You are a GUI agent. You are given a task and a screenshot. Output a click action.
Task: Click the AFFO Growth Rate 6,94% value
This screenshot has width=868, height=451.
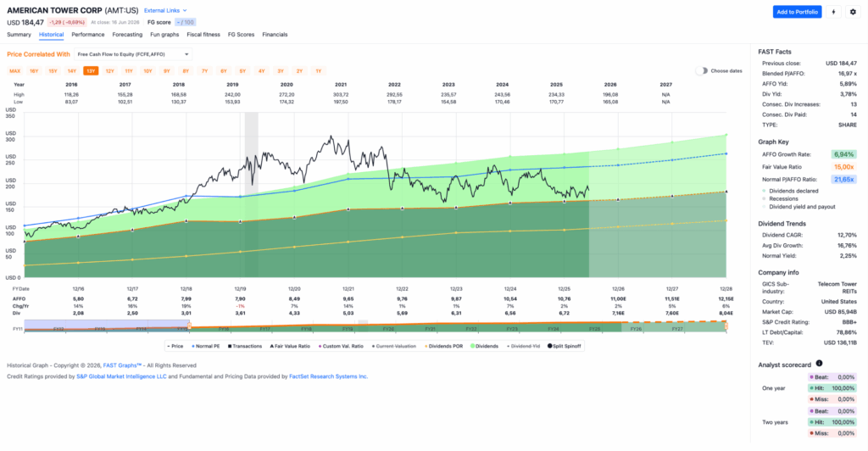(843, 154)
